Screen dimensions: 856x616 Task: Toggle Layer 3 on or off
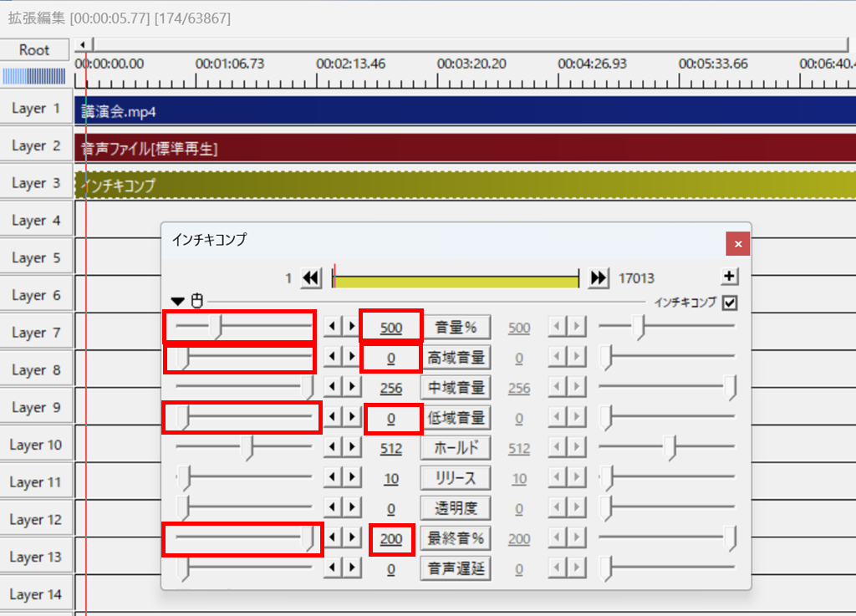coord(35,183)
